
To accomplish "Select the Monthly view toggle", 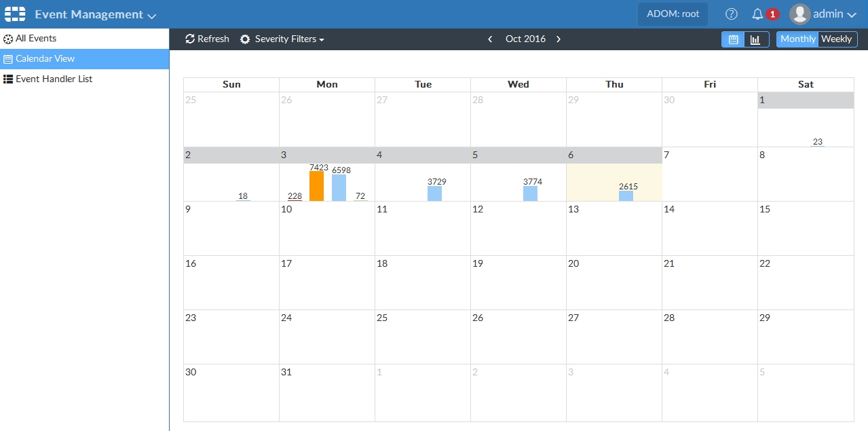I will coord(797,39).
